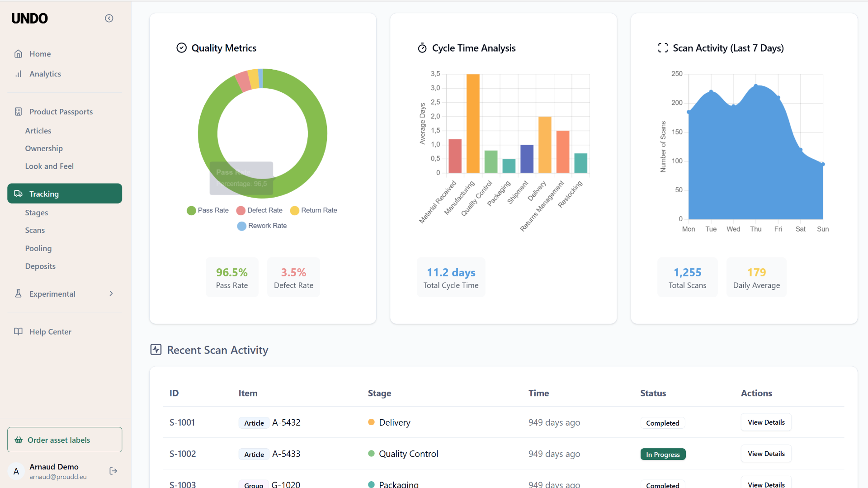This screenshot has width=868, height=488.
Task: Click the Manufacturing orange bar
Action: [x=473, y=123]
